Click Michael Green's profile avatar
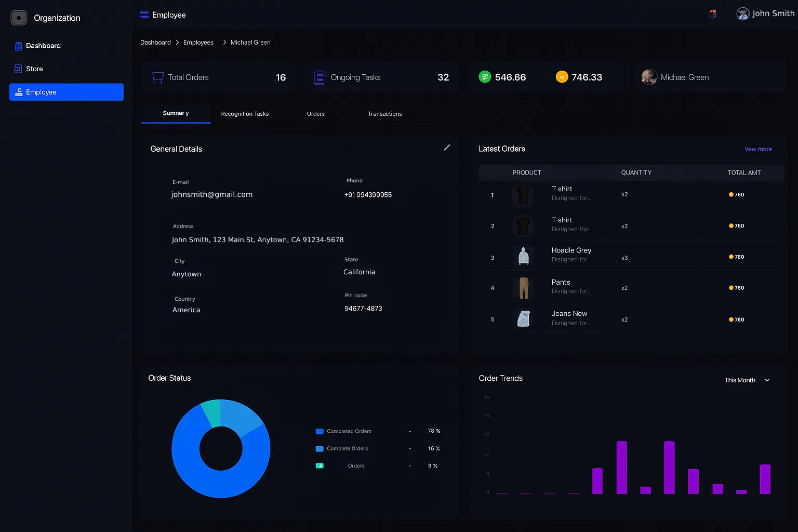The width and height of the screenshot is (798, 532). tap(649, 77)
